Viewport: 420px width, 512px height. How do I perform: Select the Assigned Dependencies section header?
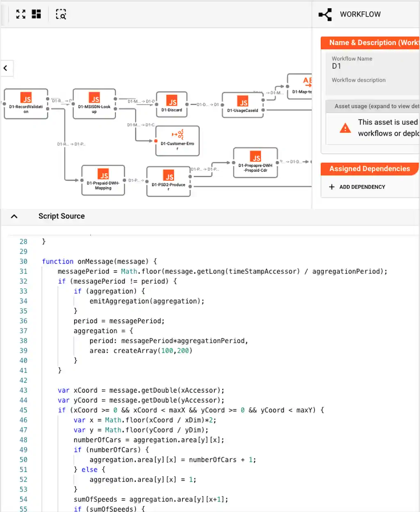pos(369,169)
